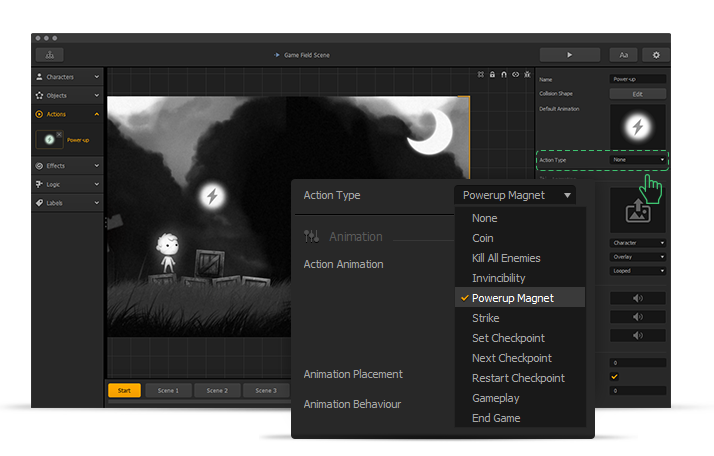Click the Logic section icon
The height and width of the screenshot is (456, 714).
point(39,184)
